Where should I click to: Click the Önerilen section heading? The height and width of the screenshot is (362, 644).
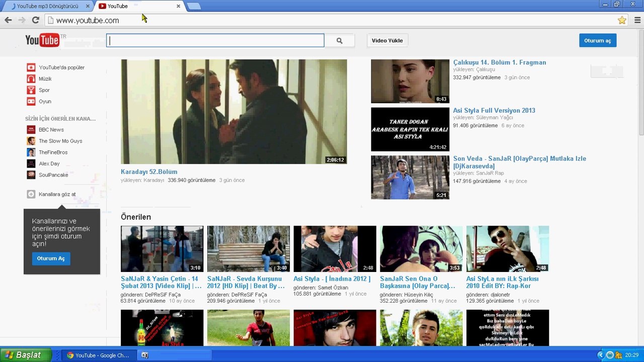136,217
